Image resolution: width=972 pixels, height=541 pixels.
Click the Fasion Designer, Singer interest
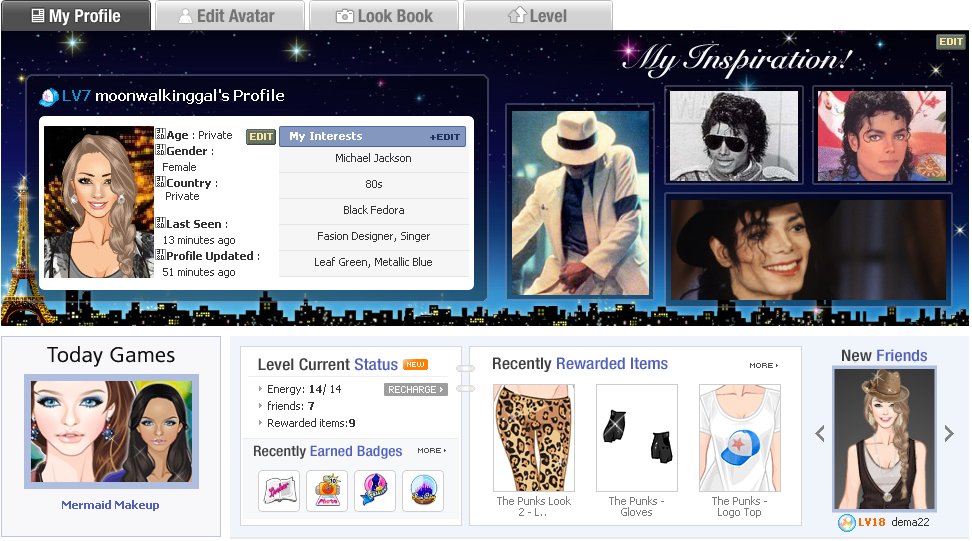click(373, 237)
